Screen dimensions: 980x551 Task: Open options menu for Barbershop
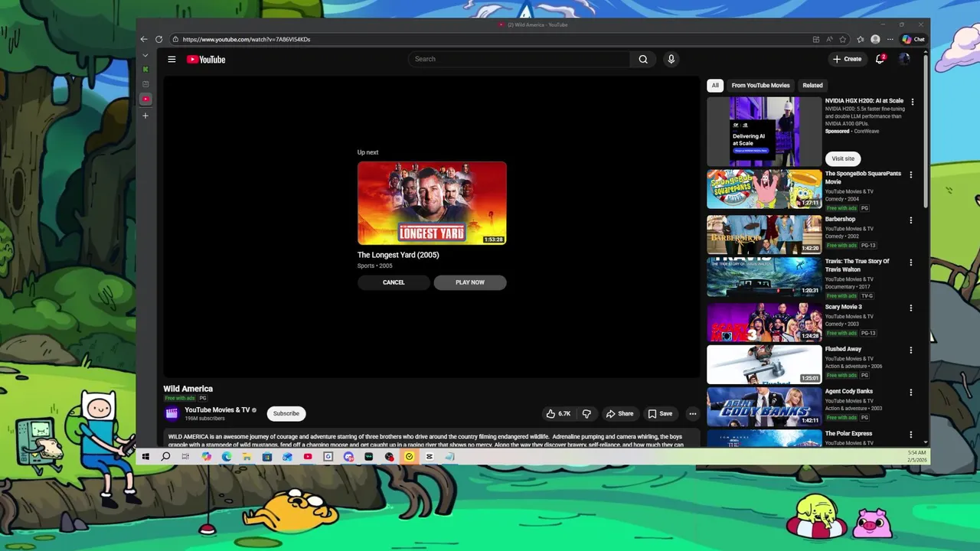[x=911, y=220]
